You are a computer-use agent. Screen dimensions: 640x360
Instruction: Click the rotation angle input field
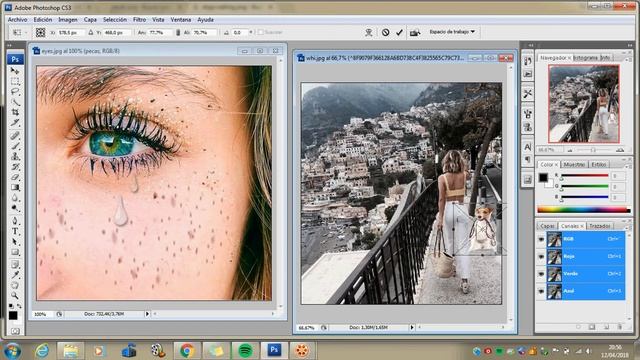click(239, 32)
